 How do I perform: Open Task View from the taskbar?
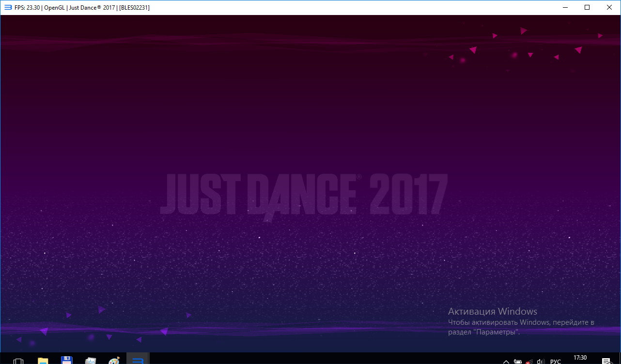pos(18,361)
